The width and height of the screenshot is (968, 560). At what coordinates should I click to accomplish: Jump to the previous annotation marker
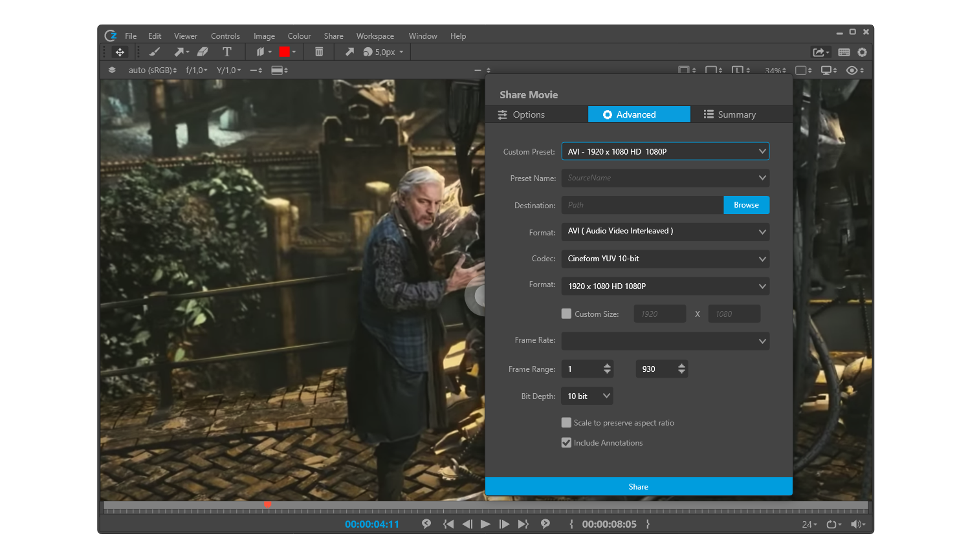[x=426, y=524]
